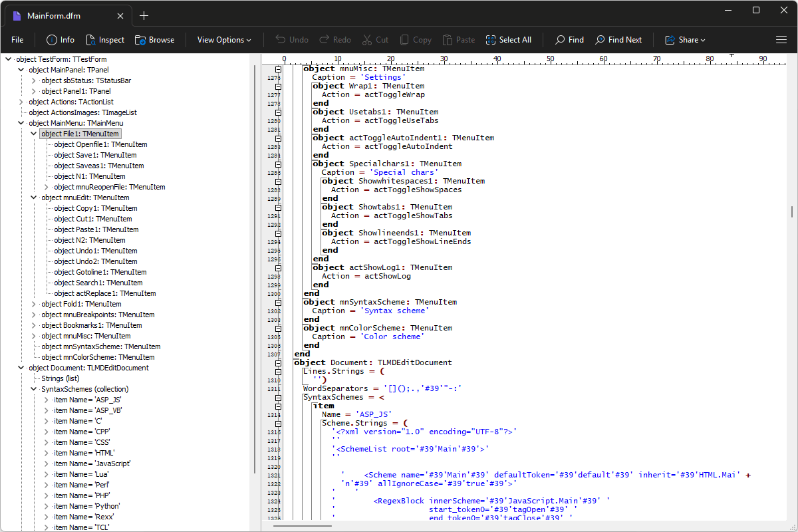Fold the mnuMisc: TMenuItem code block
The height and width of the screenshot is (532, 798).
pos(279,68)
